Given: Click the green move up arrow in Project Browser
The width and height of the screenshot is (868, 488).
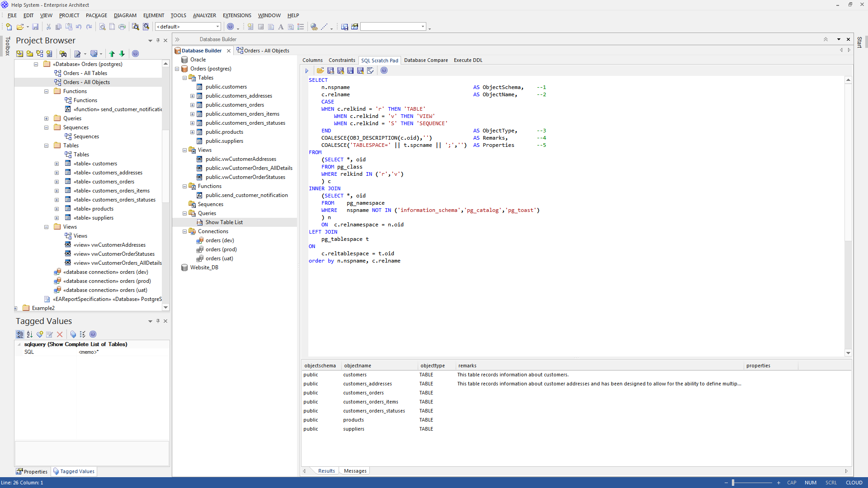Looking at the screenshot, I should coord(112,54).
